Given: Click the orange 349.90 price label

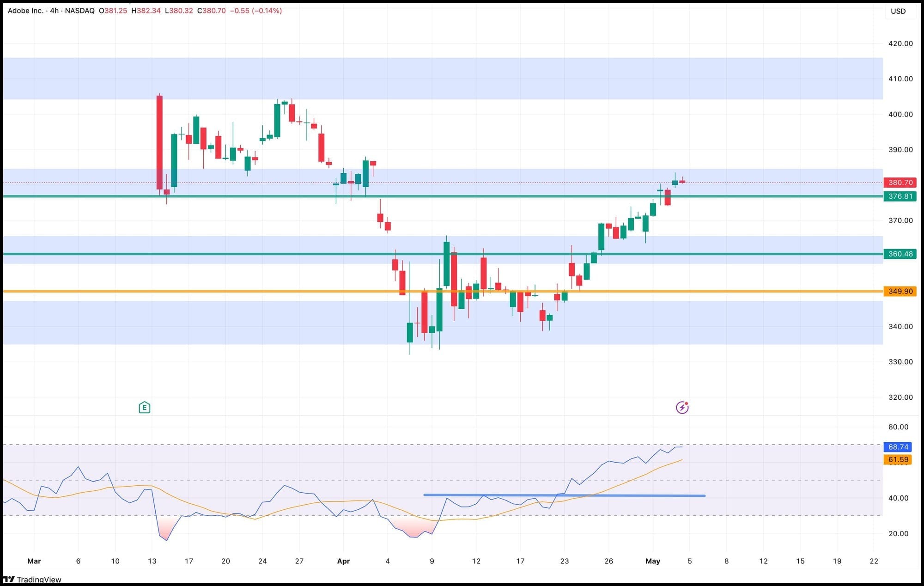Looking at the screenshot, I should pyautogui.click(x=900, y=291).
